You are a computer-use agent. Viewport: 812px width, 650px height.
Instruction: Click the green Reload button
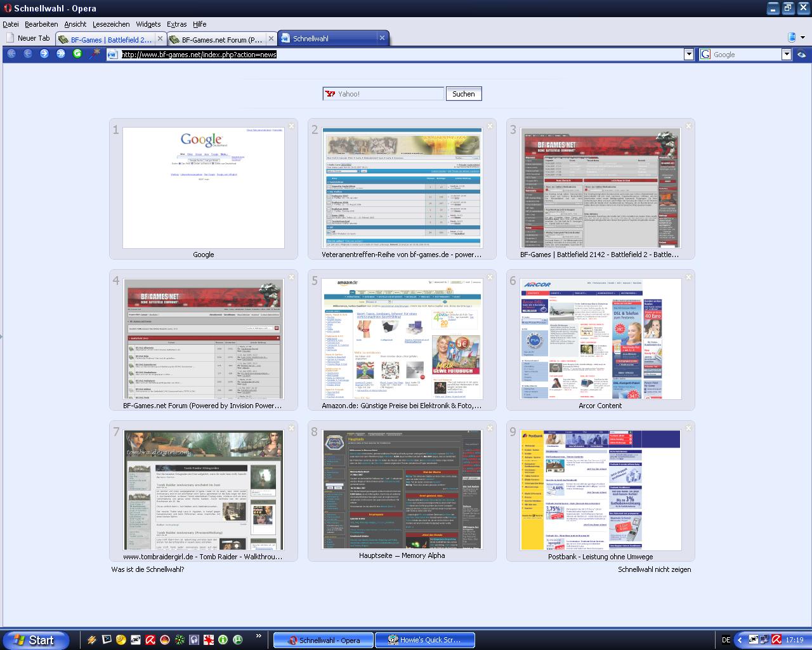tap(77, 54)
